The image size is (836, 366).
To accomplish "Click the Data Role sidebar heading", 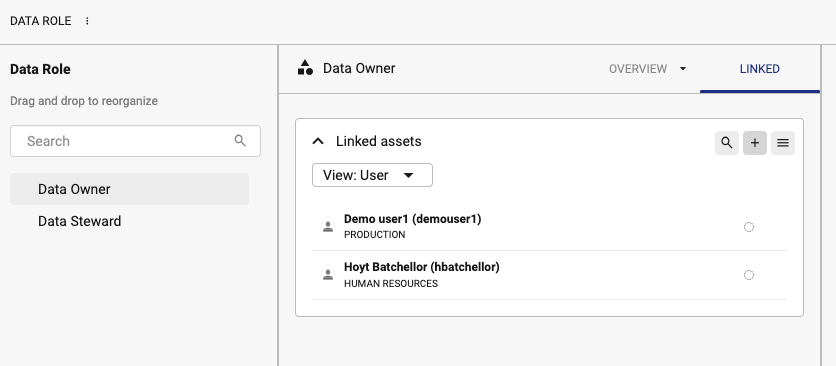I will tap(41, 69).
